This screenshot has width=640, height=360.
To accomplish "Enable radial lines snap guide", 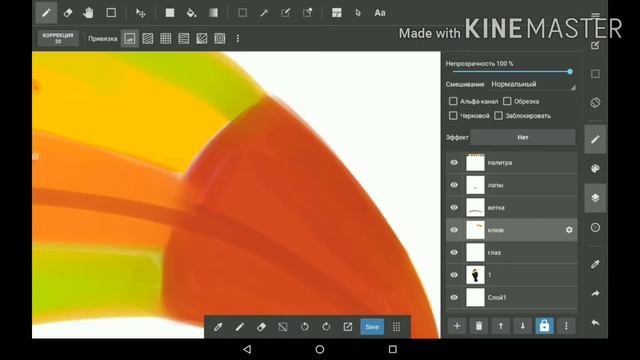I will pyautogui.click(x=202, y=39).
